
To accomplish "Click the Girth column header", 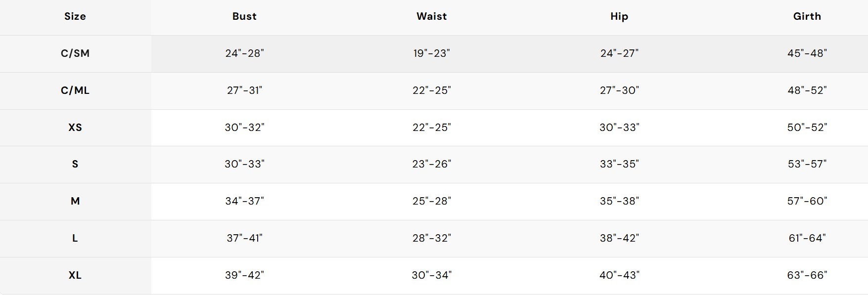I will pos(807,16).
